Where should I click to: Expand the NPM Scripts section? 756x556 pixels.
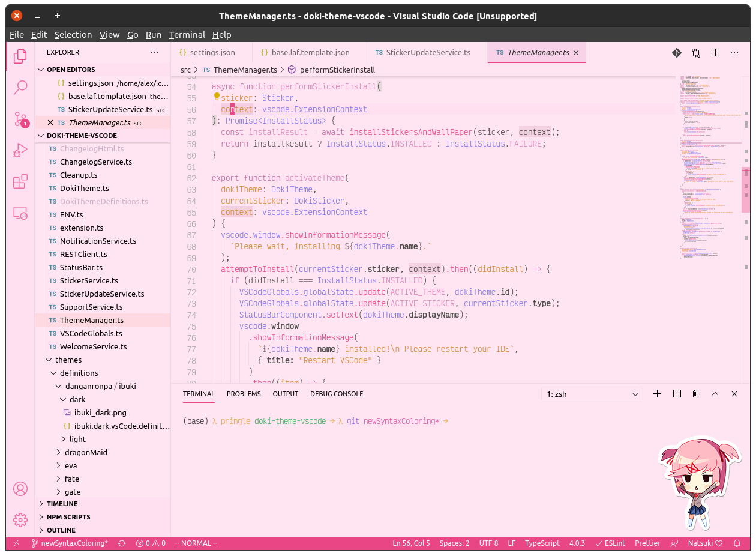(103, 517)
